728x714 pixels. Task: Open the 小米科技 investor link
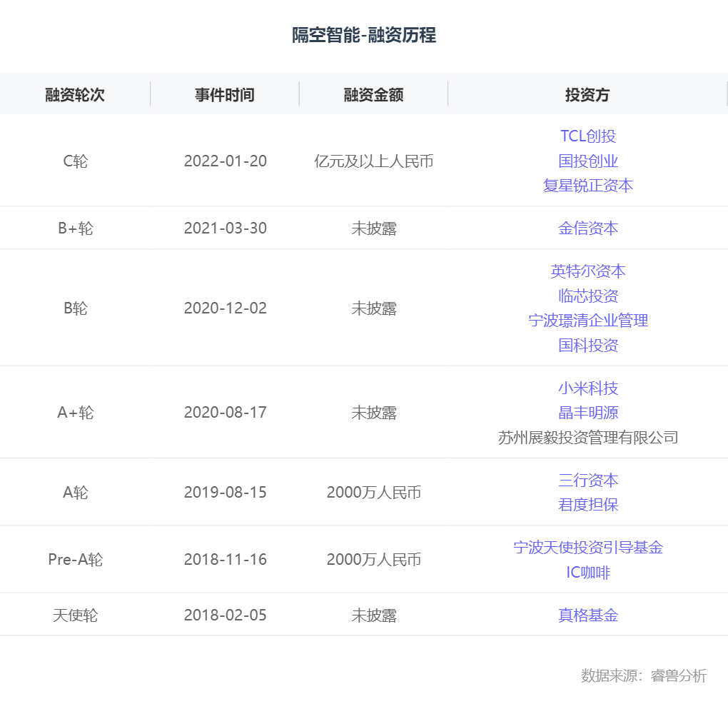[588, 388]
